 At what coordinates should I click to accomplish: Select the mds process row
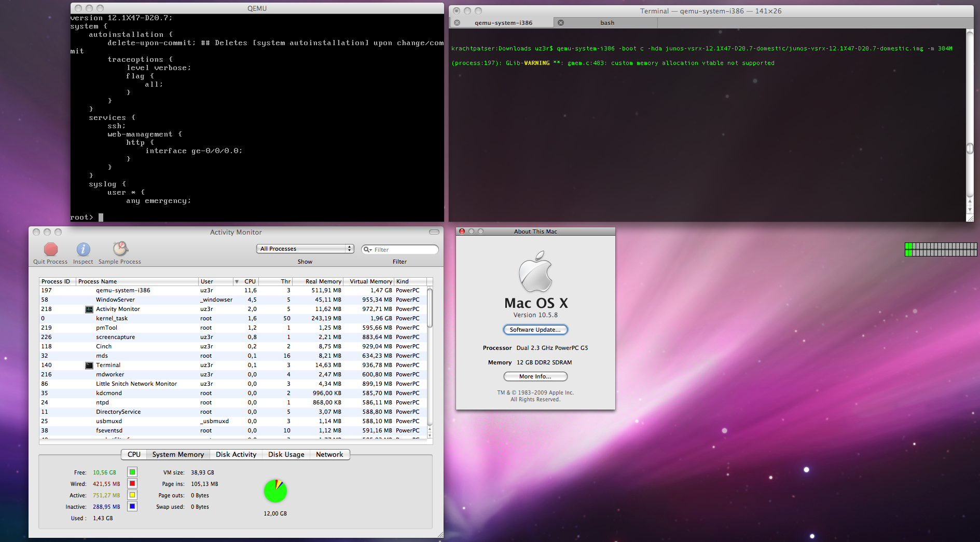[233, 356]
